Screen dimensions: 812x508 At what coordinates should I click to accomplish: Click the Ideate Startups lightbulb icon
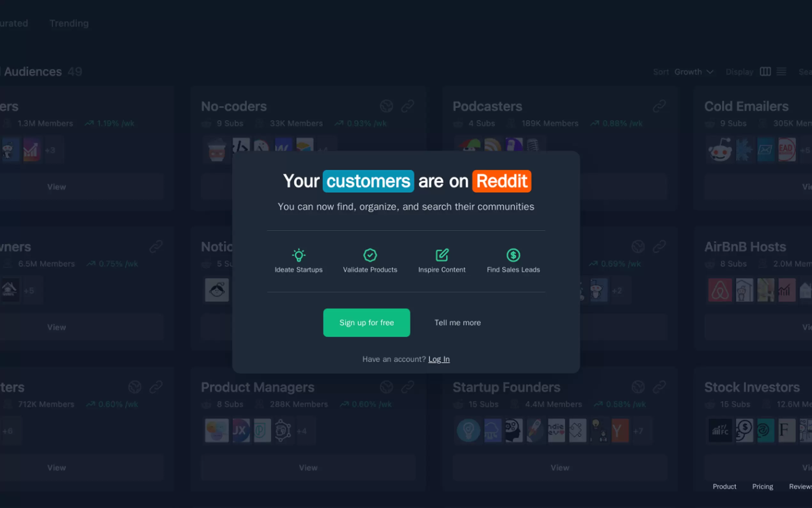pyautogui.click(x=298, y=255)
